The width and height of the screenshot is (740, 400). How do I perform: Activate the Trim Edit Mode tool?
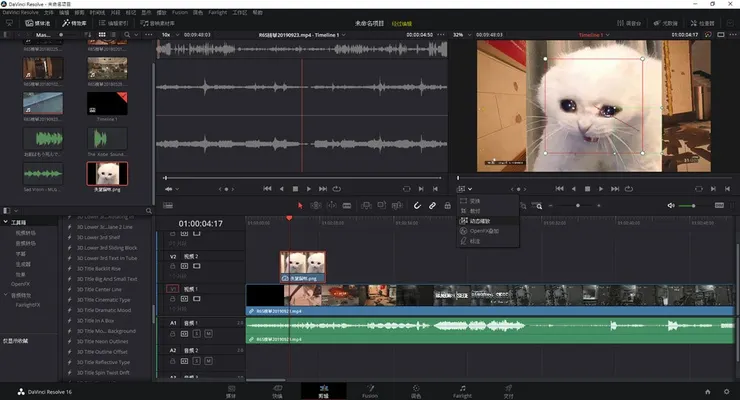point(316,206)
